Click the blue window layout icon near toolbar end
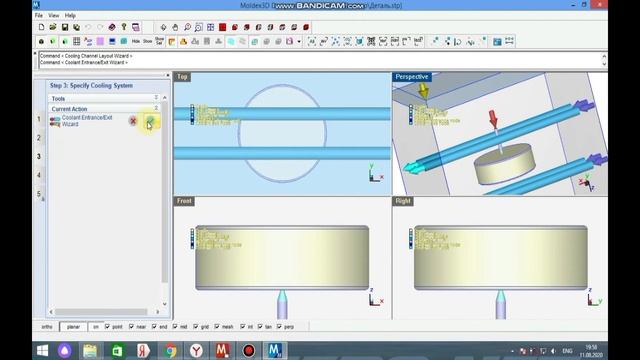 pos(497,41)
